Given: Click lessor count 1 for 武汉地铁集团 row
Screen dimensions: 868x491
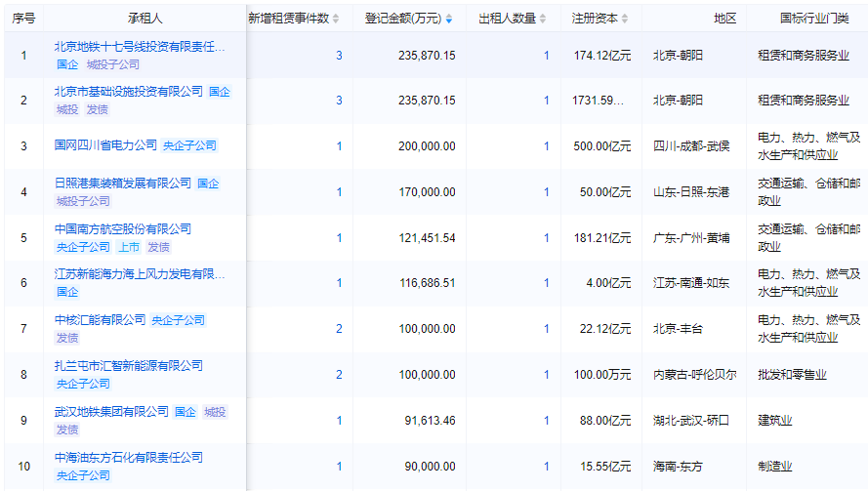Looking at the screenshot, I should click(x=547, y=421).
